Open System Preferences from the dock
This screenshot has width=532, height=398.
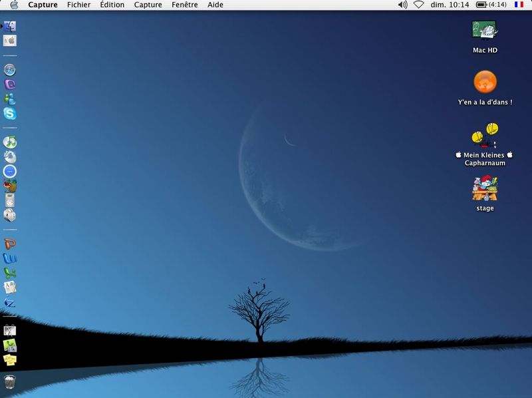click(10, 41)
